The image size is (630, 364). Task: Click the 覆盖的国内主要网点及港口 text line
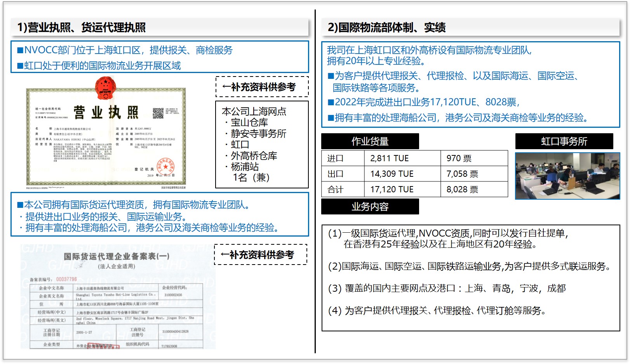(447, 288)
